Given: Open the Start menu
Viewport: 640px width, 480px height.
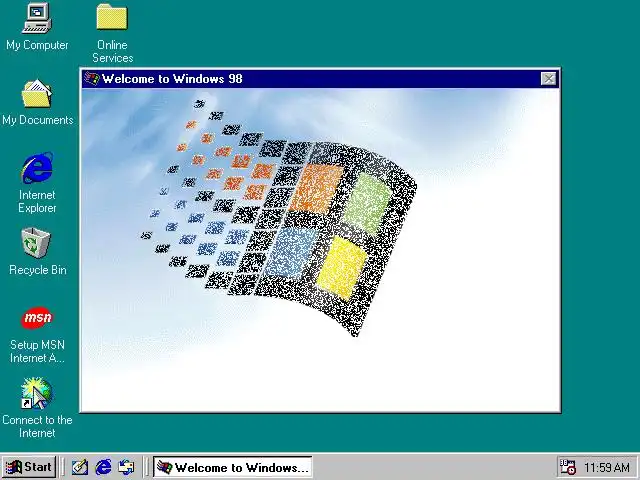Looking at the screenshot, I should (x=29, y=467).
